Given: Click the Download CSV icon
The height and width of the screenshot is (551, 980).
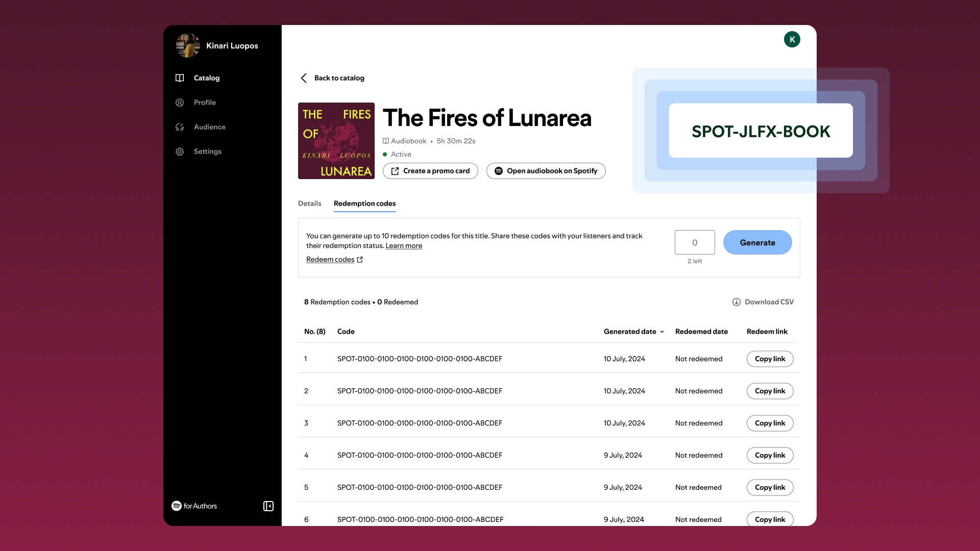Looking at the screenshot, I should 736,302.
